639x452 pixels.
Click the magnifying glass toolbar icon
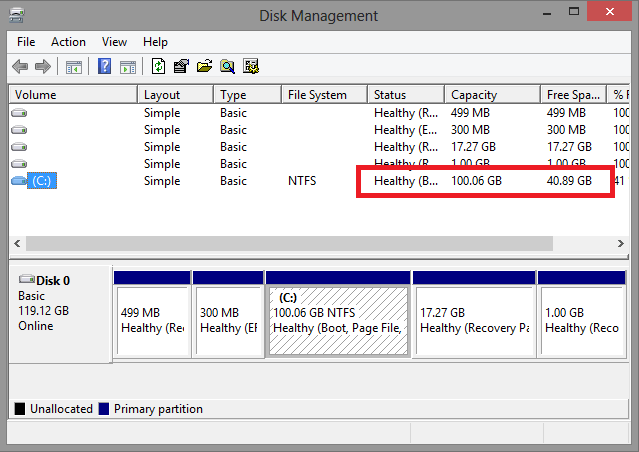(228, 67)
